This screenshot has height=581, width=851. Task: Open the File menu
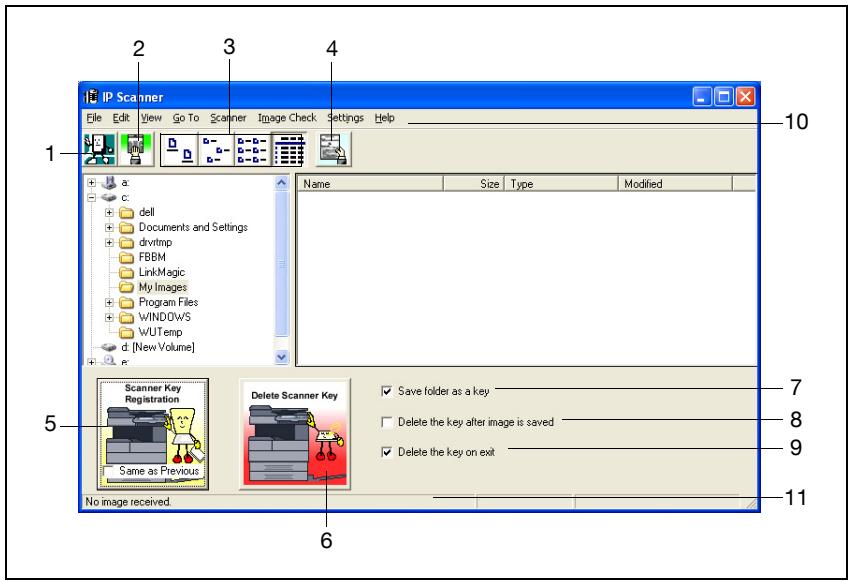pos(94,118)
